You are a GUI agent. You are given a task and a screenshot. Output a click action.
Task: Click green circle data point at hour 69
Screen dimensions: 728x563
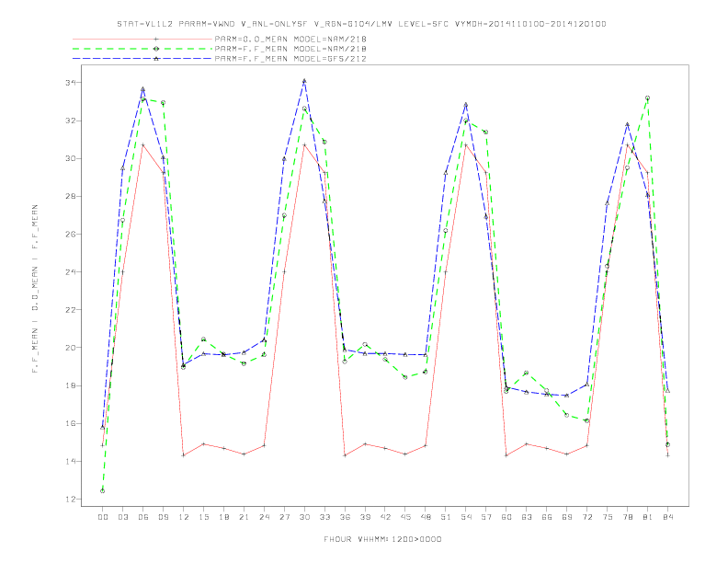pyautogui.click(x=567, y=415)
